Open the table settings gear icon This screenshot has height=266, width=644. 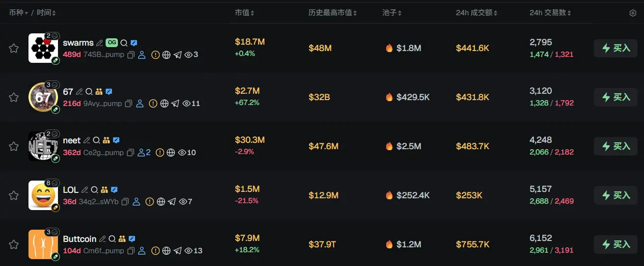click(633, 13)
